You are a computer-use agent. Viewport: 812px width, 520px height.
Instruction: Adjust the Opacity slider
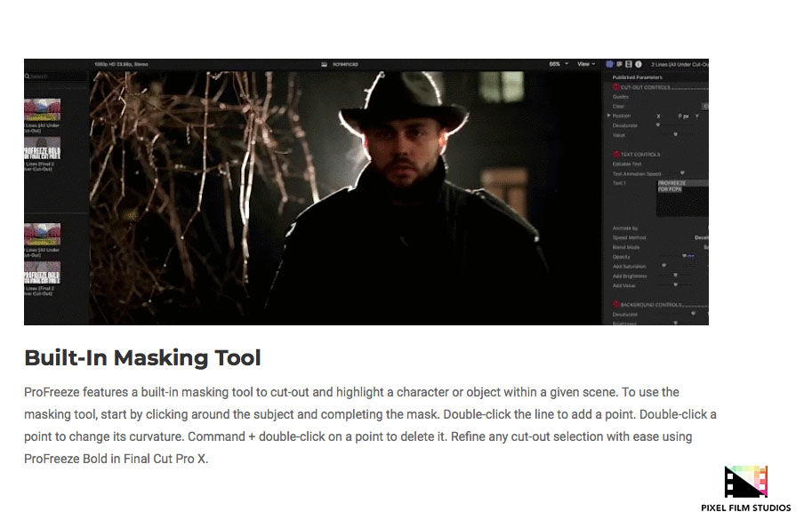tap(684, 256)
